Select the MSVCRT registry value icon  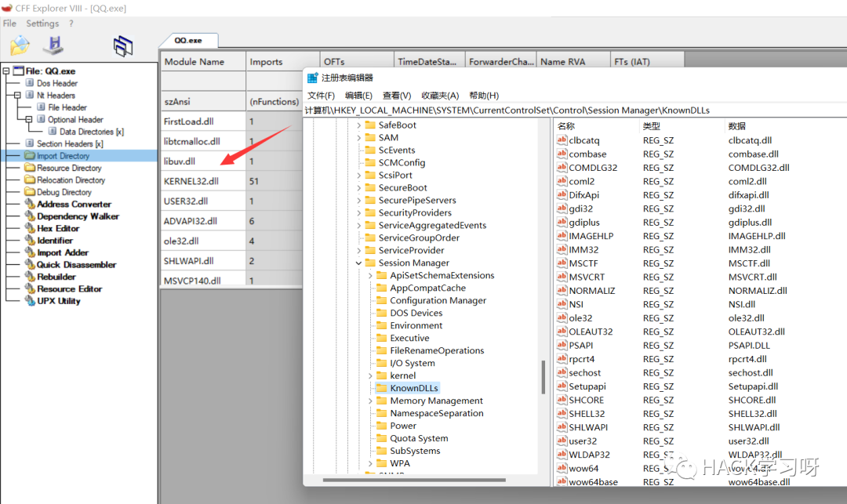[x=562, y=277]
